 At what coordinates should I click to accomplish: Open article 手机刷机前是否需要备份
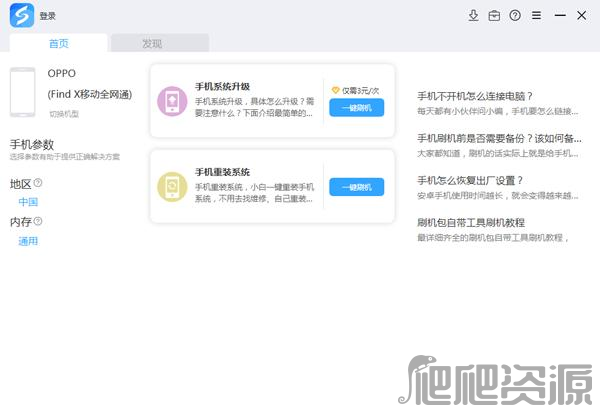click(x=499, y=138)
